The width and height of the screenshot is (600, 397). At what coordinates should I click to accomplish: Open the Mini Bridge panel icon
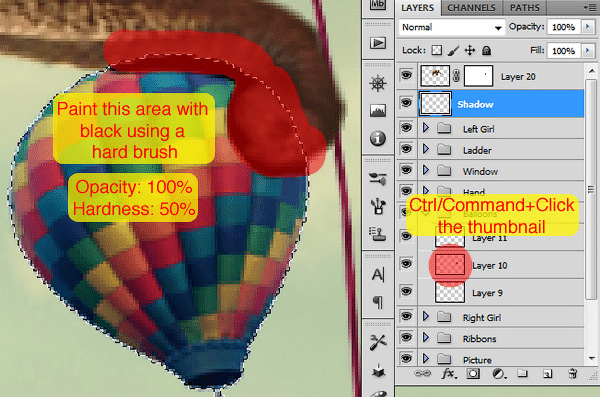coord(378,5)
